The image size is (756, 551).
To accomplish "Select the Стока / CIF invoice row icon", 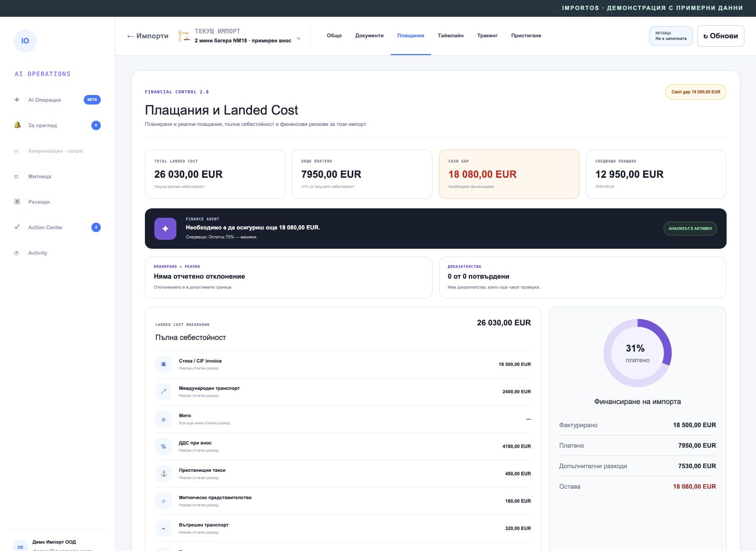I will click(163, 364).
